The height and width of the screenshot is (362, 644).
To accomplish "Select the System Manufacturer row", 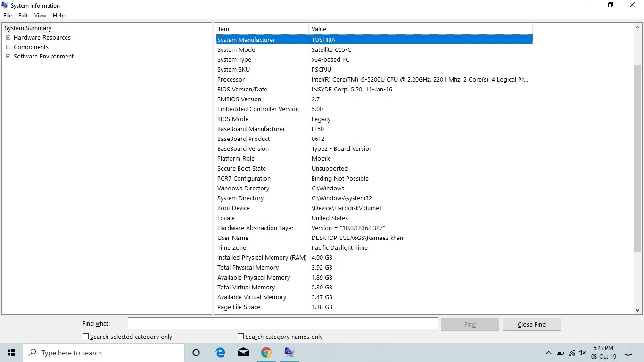I will tap(374, 40).
